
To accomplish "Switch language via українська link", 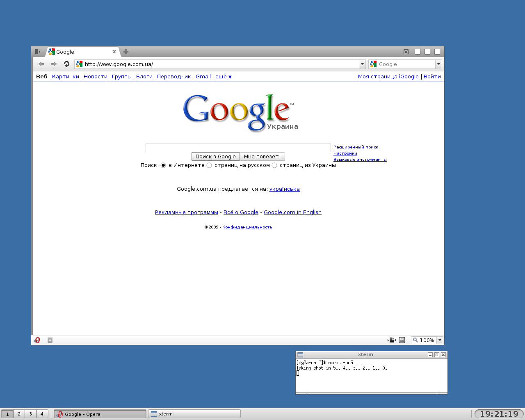I will [x=285, y=189].
